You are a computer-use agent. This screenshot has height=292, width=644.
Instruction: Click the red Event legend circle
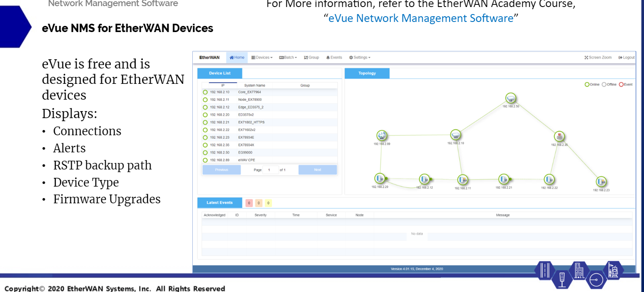(x=621, y=85)
